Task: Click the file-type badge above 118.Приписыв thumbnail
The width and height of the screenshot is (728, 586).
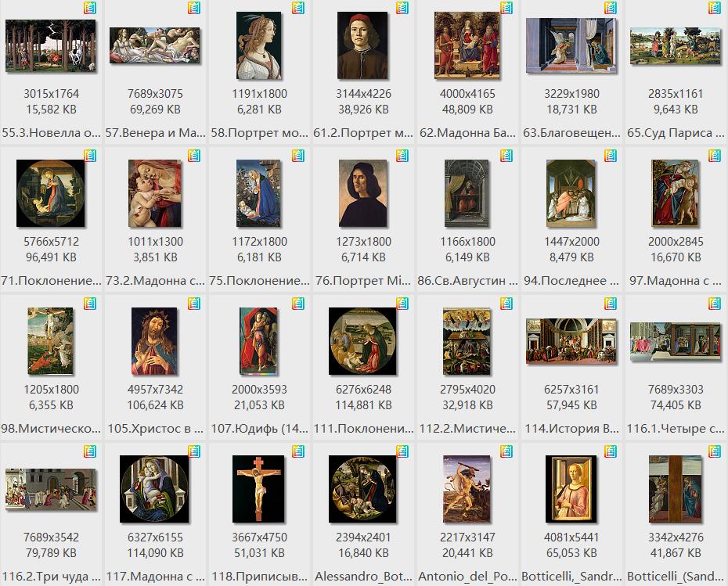Action: pyautogui.click(x=298, y=452)
